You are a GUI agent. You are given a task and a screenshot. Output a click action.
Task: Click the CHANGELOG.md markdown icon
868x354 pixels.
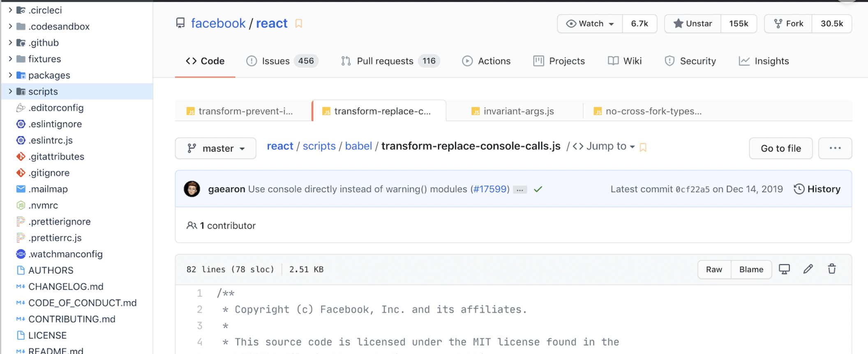21,286
